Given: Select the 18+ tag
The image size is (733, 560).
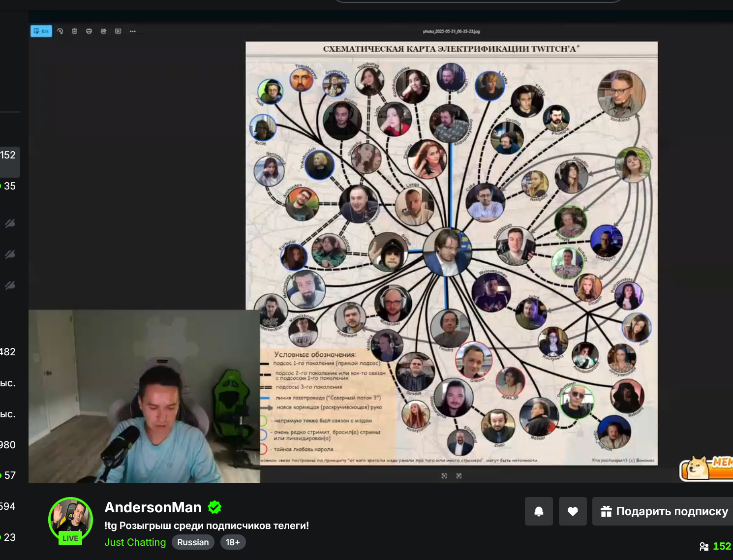Looking at the screenshot, I should pos(233,542).
